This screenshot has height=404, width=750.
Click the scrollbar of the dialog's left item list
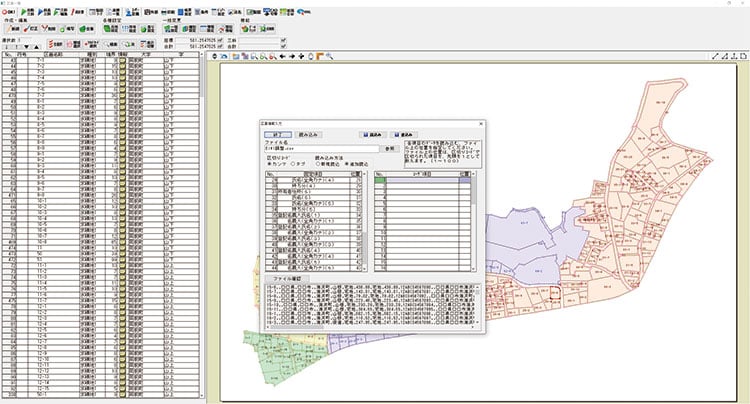tap(365, 221)
